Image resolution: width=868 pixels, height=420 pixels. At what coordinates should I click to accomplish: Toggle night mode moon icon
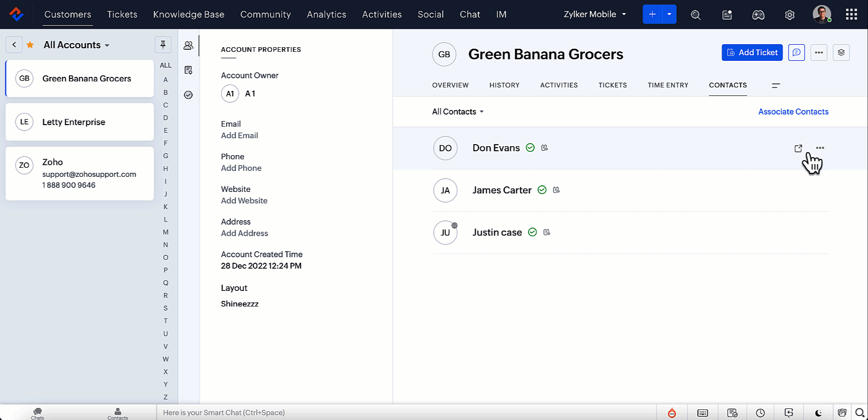tap(818, 413)
